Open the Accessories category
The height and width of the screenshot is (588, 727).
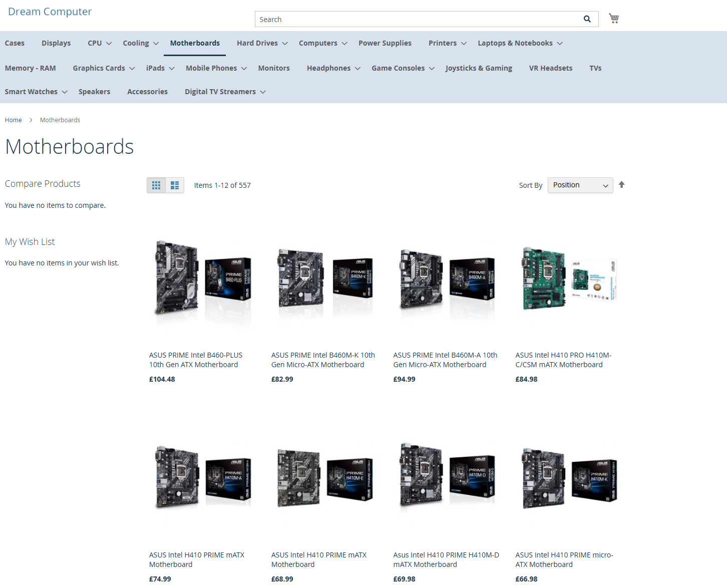(x=147, y=92)
